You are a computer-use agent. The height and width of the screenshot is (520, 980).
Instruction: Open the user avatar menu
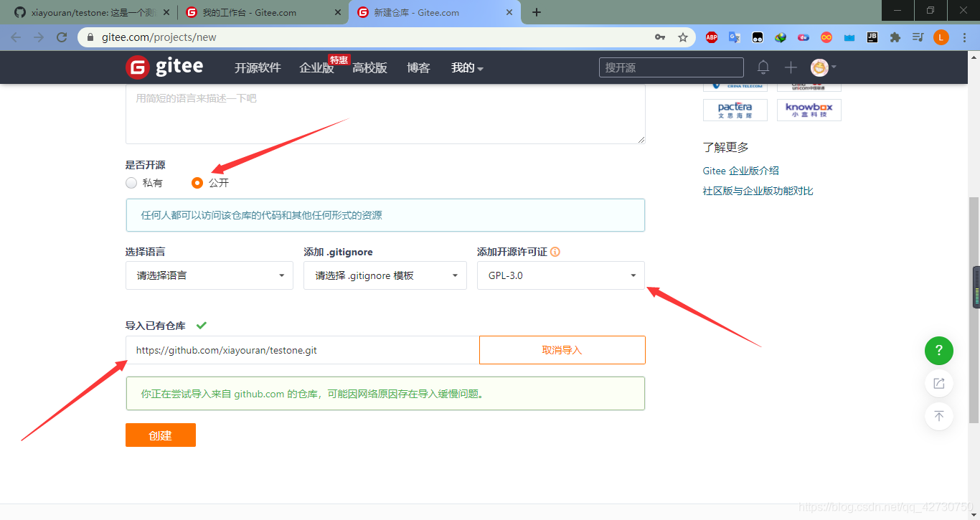823,67
